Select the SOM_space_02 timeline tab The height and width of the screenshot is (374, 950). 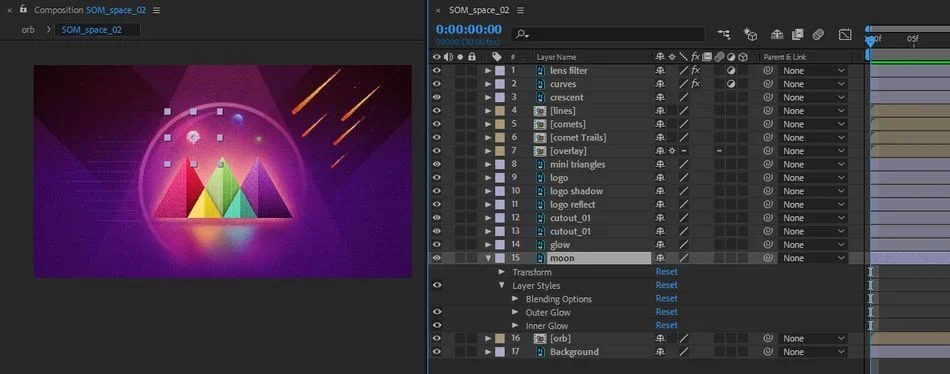479,10
